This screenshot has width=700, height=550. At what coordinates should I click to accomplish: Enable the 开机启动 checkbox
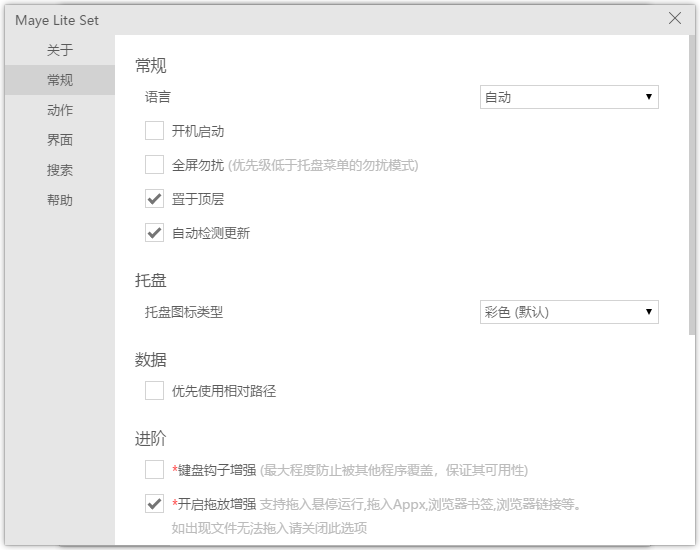point(154,131)
